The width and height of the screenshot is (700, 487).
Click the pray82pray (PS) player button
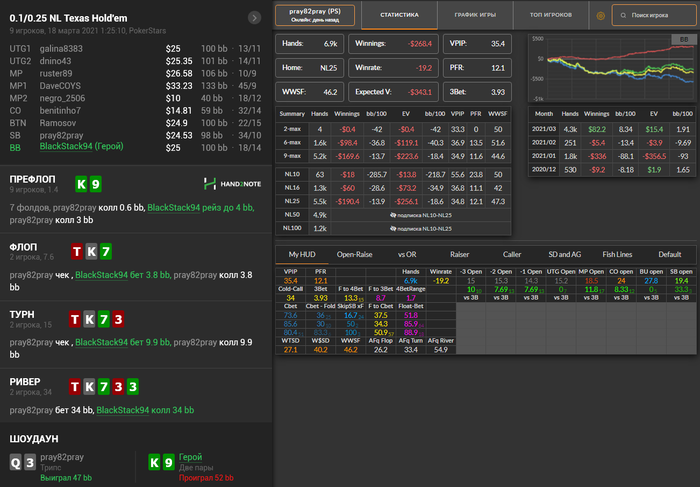click(315, 15)
